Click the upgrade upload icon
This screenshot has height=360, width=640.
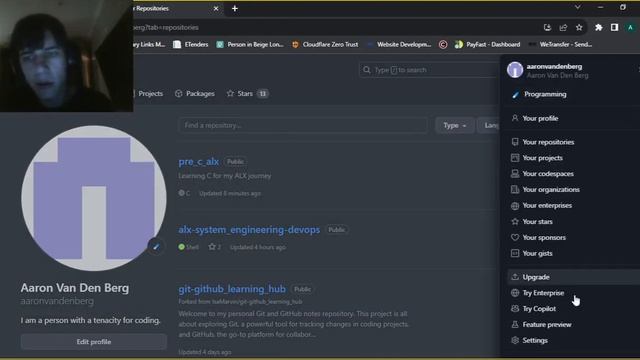pyautogui.click(x=515, y=277)
